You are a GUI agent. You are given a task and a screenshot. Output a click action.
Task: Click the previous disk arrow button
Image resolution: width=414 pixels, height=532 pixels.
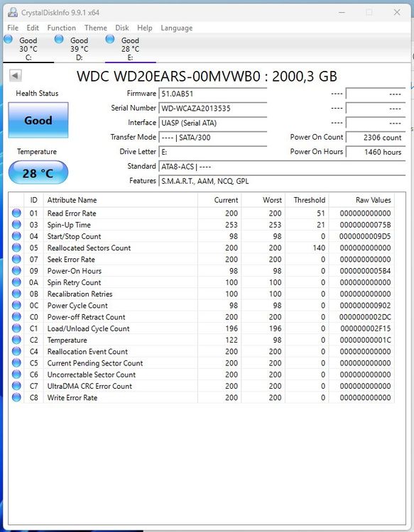pyautogui.click(x=16, y=75)
